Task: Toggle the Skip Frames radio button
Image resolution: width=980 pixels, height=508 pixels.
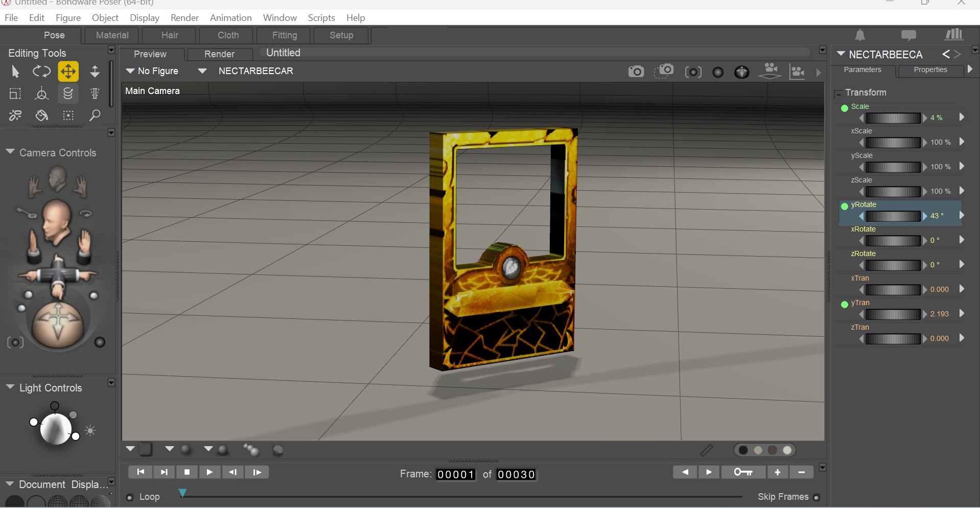Action: pyautogui.click(x=816, y=497)
